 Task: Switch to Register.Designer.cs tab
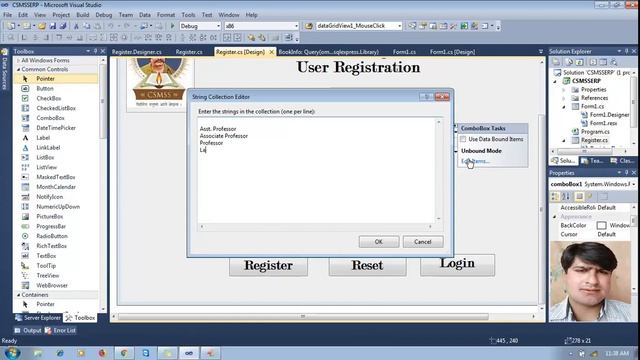pyautogui.click(x=137, y=52)
